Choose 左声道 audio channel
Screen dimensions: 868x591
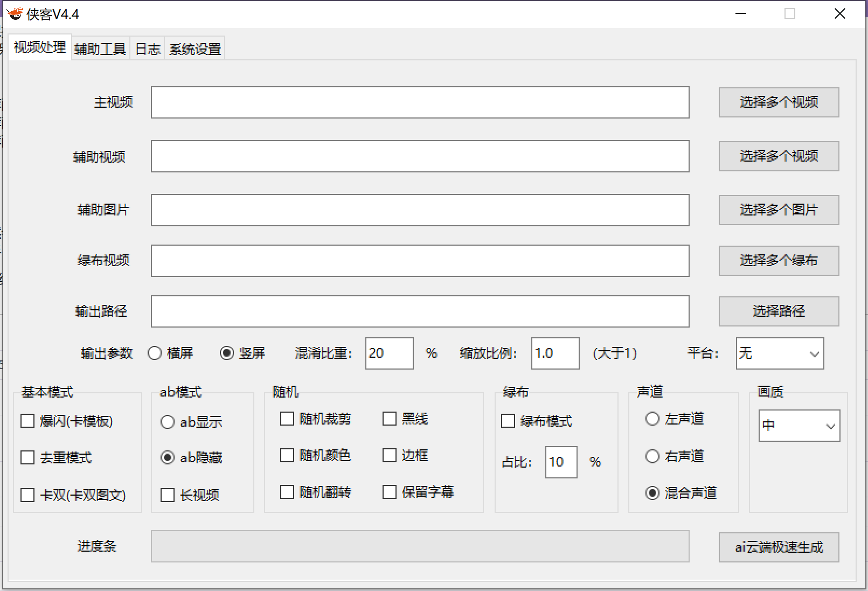click(652, 419)
